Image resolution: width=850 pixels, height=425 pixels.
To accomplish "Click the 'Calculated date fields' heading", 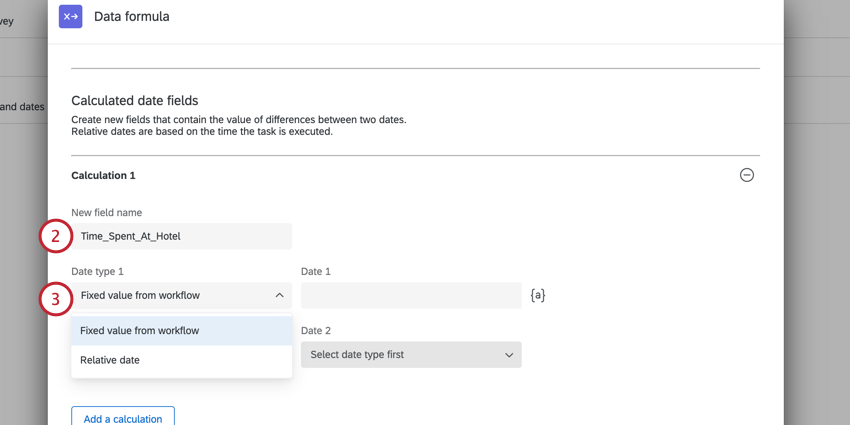I will tap(135, 100).
